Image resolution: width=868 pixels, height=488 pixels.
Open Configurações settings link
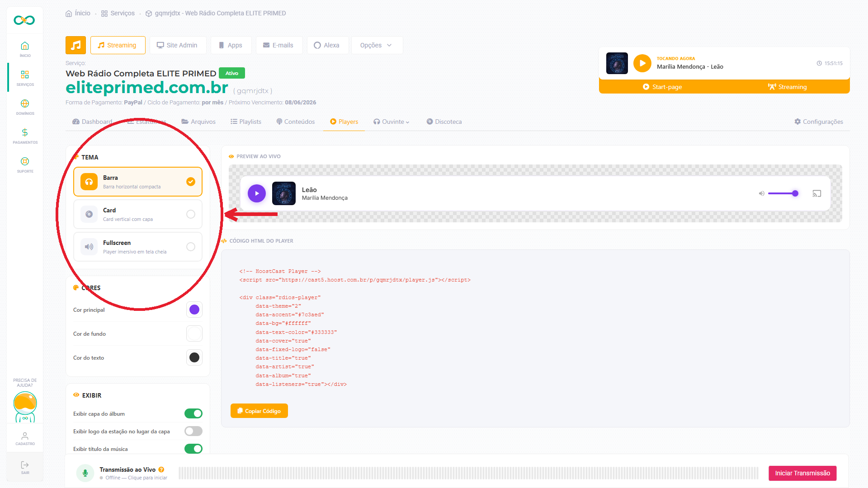819,122
